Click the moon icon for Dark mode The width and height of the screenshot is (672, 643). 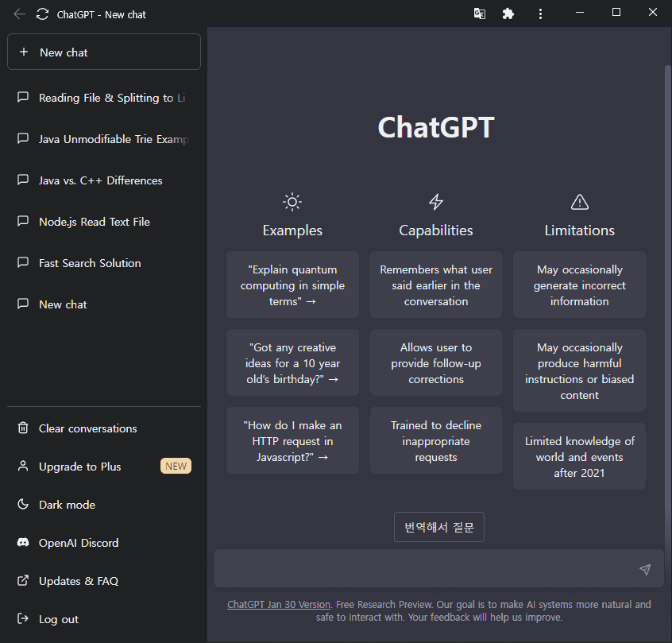(23, 504)
